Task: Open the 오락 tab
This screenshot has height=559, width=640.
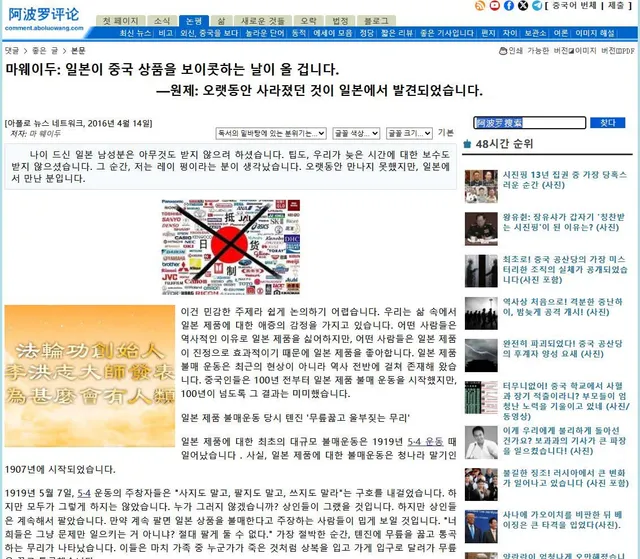Action: (x=309, y=21)
